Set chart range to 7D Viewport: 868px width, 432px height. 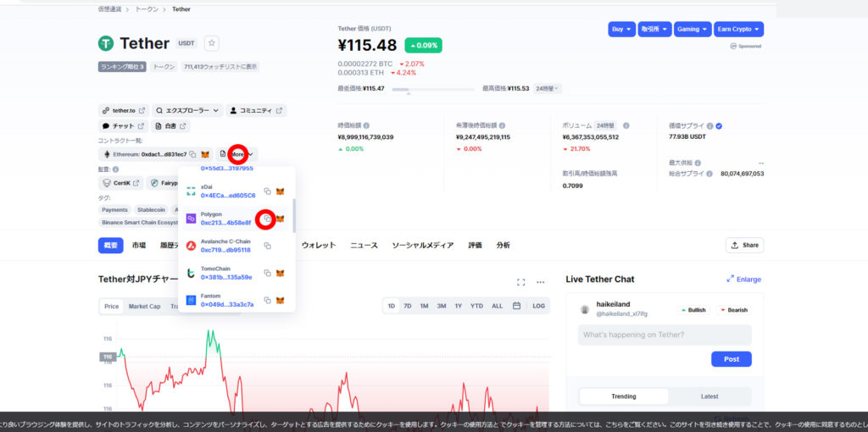pos(408,306)
